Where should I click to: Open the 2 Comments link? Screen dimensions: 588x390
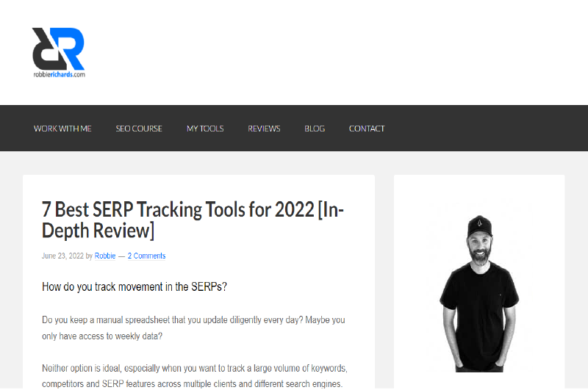146,256
